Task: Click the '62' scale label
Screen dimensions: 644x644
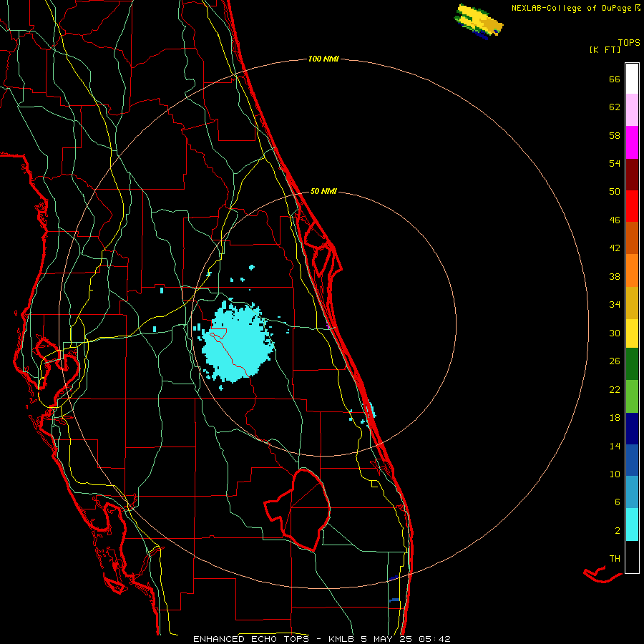Action: tap(615, 107)
